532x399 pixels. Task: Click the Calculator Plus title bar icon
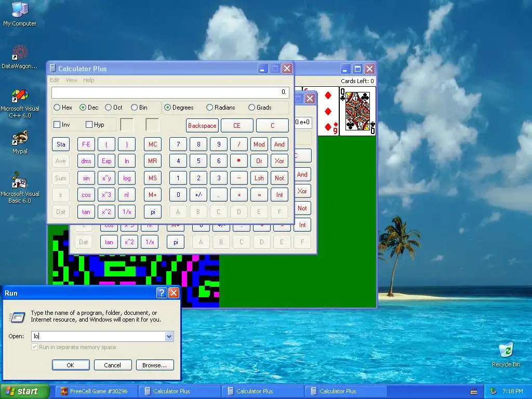[52, 69]
